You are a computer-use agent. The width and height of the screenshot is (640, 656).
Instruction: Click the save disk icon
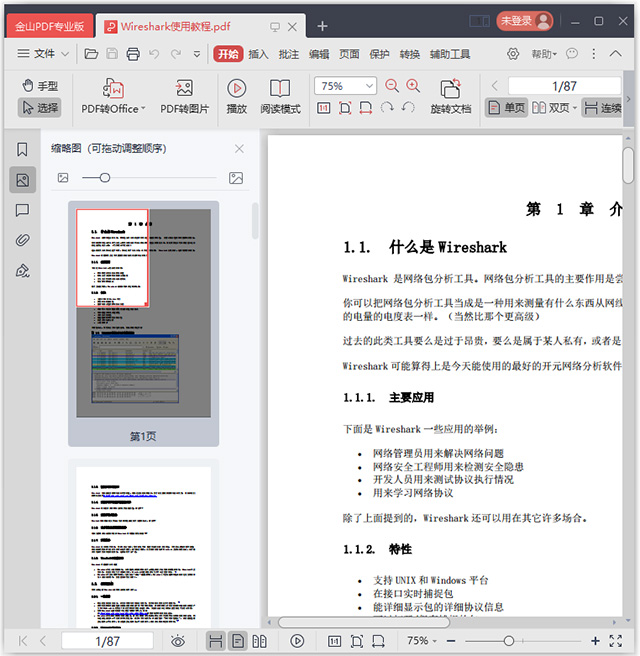[112, 54]
